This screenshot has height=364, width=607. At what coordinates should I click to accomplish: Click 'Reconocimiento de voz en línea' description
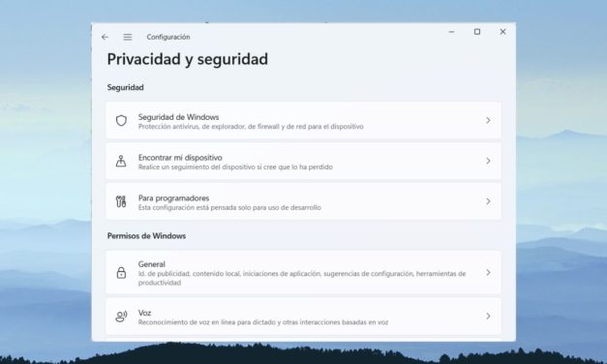click(x=263, y=322)
